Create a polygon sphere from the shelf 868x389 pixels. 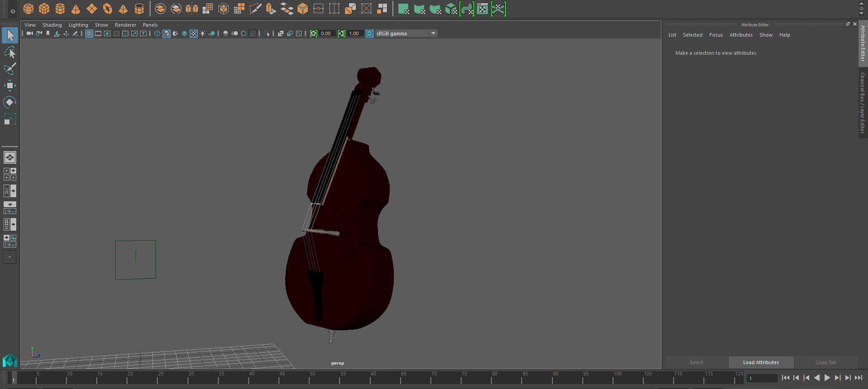tap(28, 9)
